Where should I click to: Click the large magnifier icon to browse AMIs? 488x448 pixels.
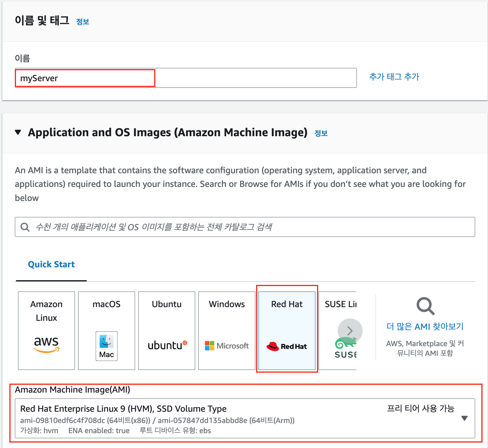[425, 306]
